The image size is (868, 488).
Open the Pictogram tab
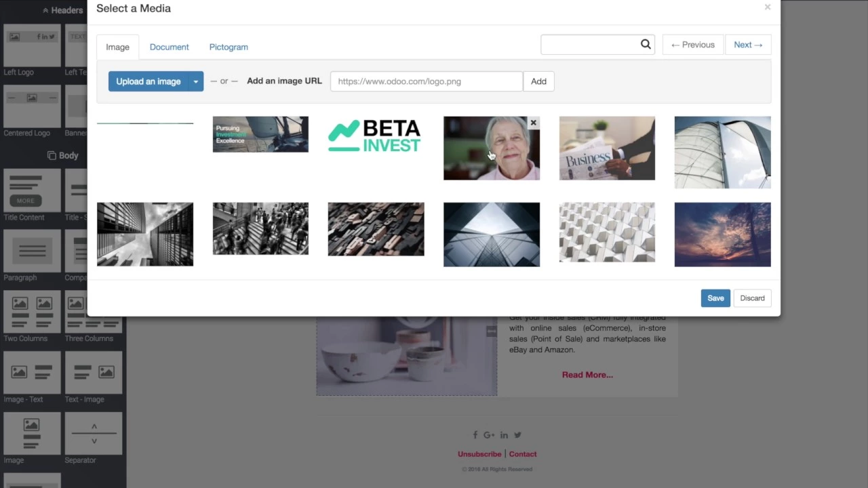tap(229, 47)
